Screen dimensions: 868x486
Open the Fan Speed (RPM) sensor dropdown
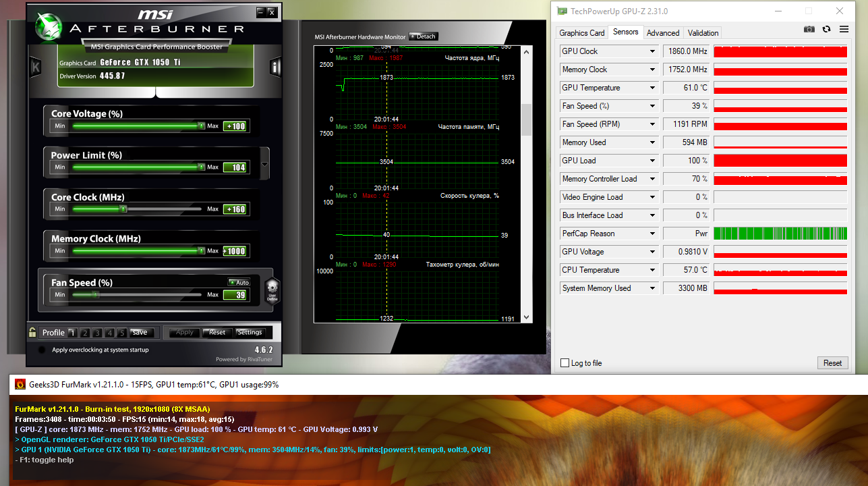[x=652, y=124]
